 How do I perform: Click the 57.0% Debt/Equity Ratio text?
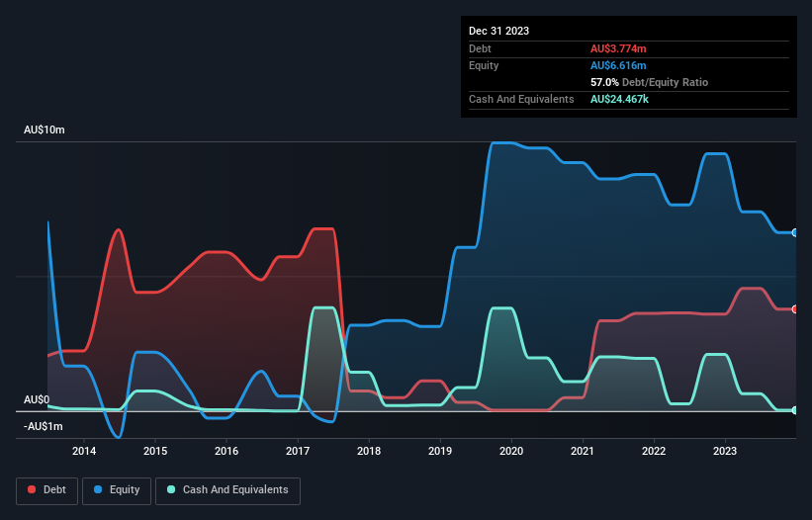pos(650,82)
